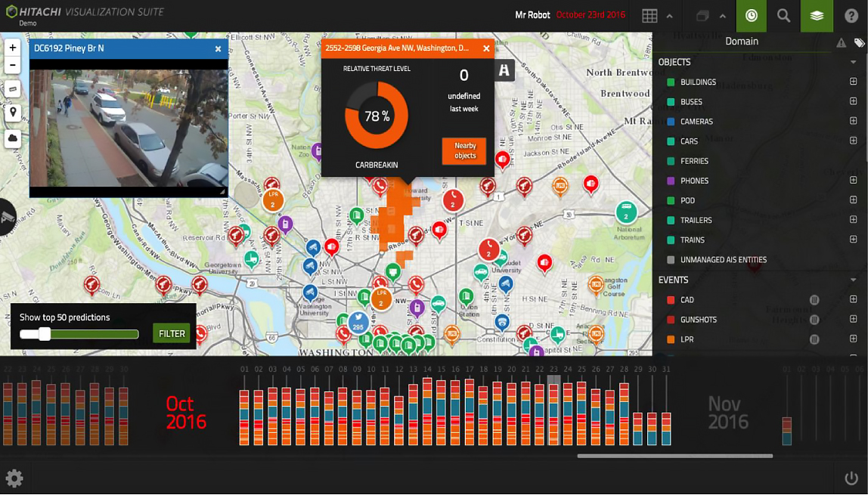Toggle the clock timeline button

[x=752, y=15]
